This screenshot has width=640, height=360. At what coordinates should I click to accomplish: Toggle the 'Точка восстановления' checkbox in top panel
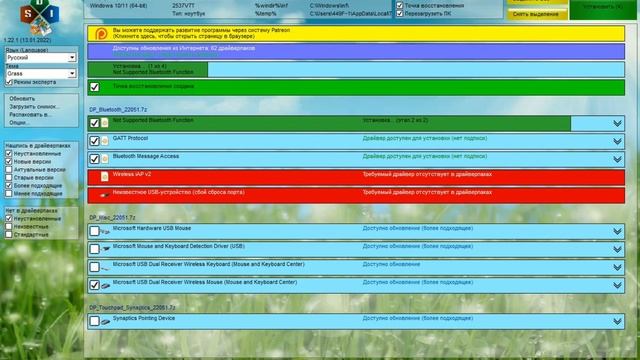400,5
